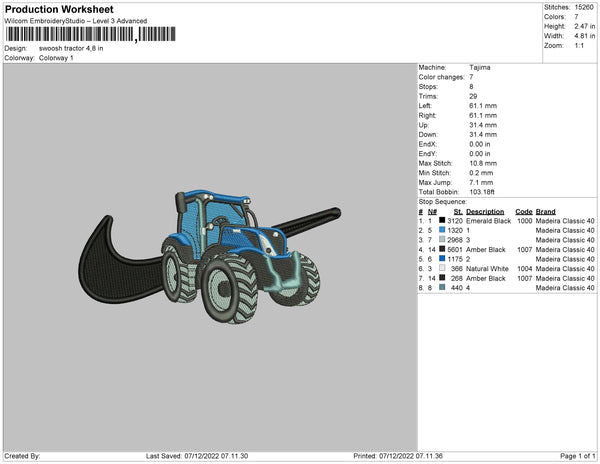Click 'Printed: 07/12/2022 07.11.36' footer text

pos(398,456)
